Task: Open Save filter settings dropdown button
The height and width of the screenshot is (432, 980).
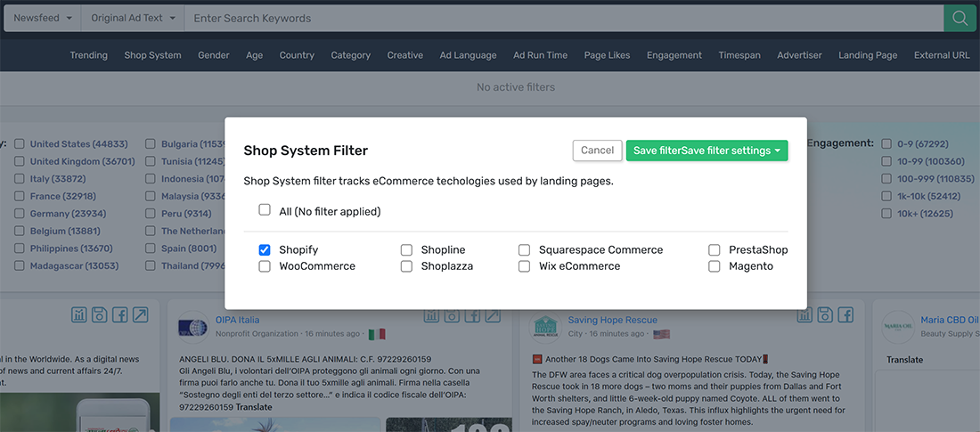Action: 706,150
